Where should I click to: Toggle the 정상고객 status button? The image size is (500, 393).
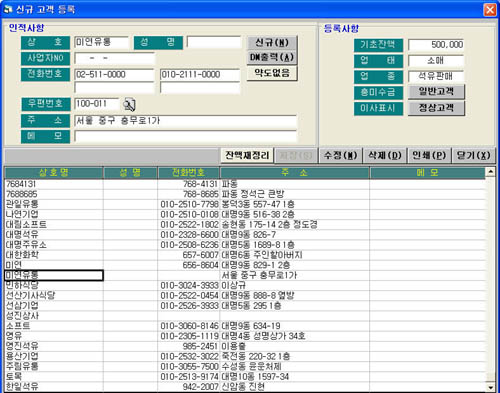pos(436,108)
